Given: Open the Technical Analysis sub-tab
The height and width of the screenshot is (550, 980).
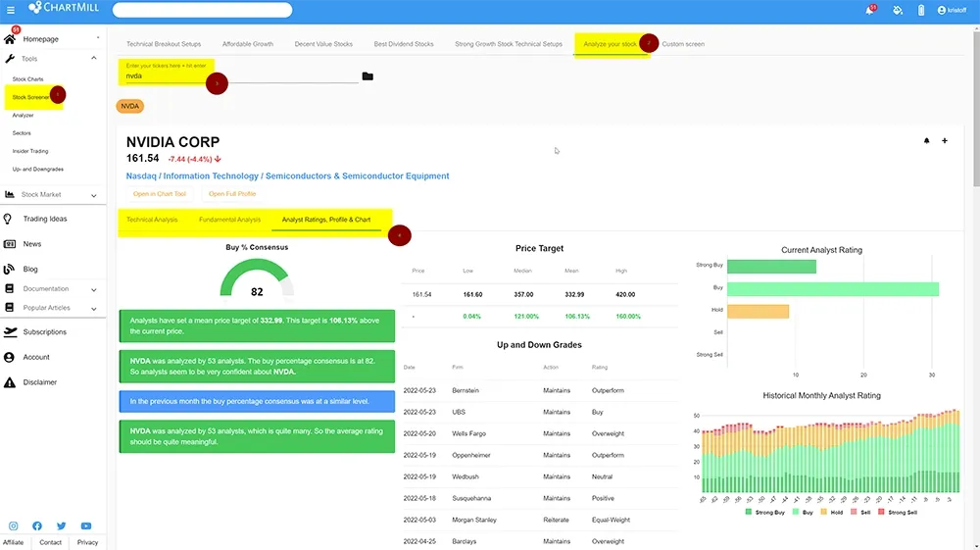Looking at the screenshot, I should [152, 220].
